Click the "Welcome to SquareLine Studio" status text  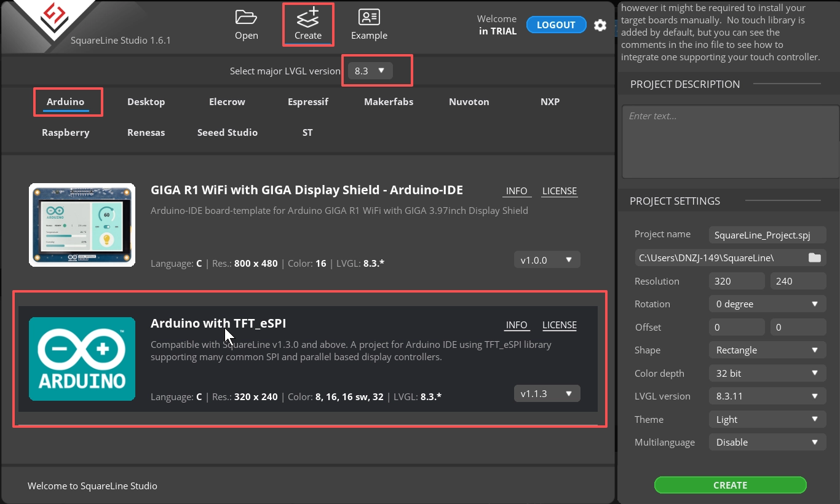[92, 486]
